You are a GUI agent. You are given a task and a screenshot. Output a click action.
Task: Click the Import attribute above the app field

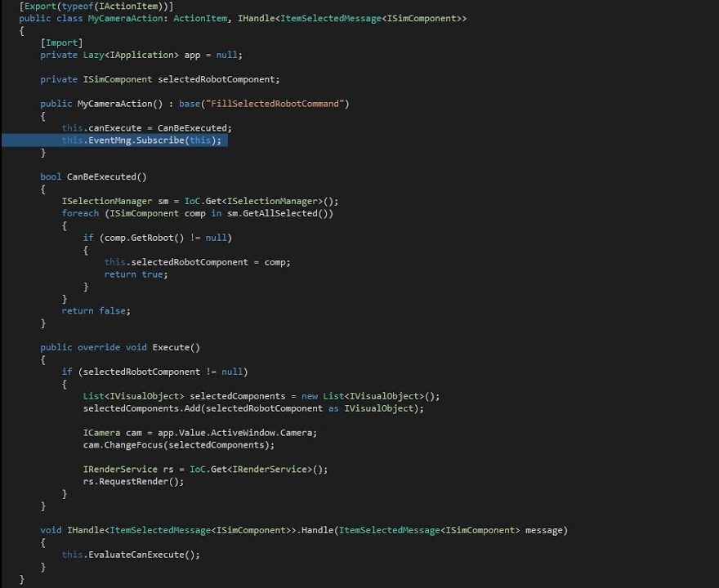coord(61,42)
